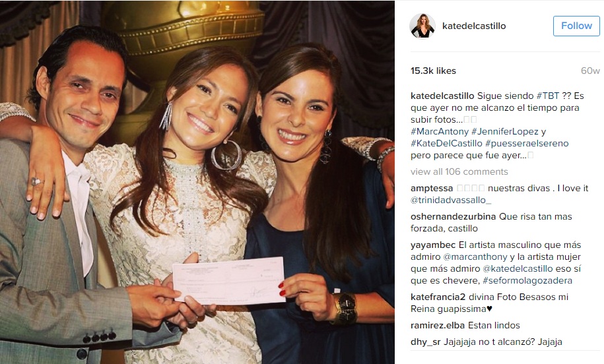Open commenter oshernandezurbina's profile

[453, 216]
